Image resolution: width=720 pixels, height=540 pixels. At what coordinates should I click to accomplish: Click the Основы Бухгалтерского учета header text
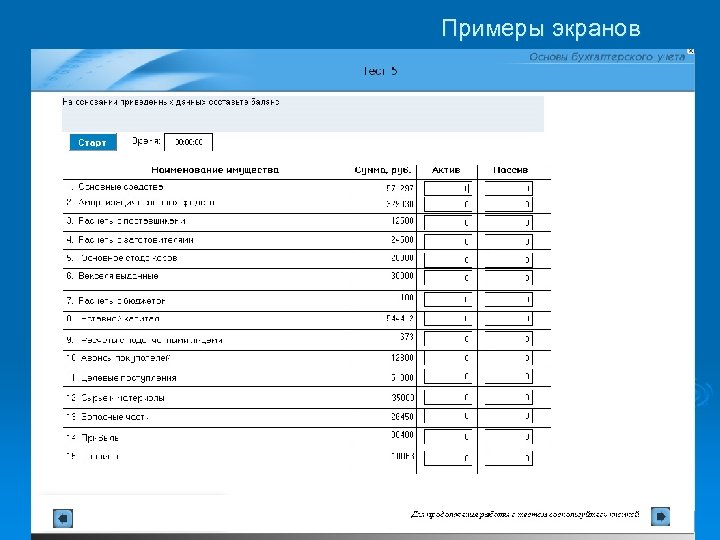pos(607,56)
